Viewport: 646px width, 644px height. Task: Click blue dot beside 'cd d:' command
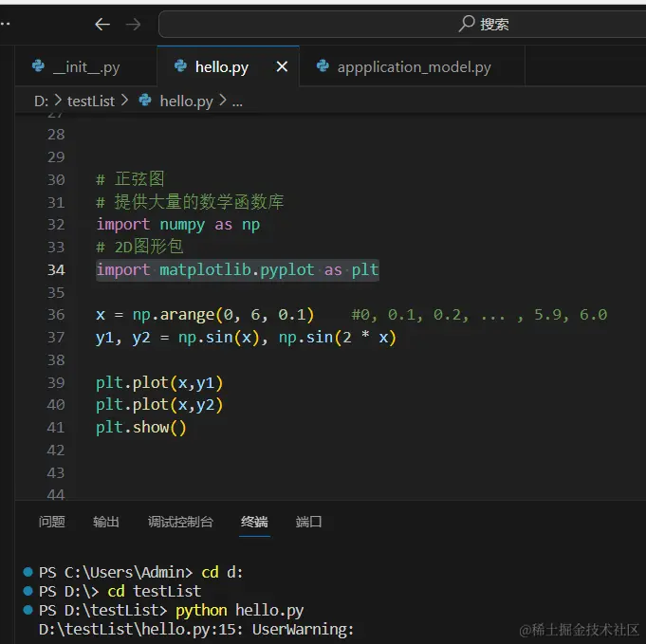pyautogui.click(x=28, y=572)
